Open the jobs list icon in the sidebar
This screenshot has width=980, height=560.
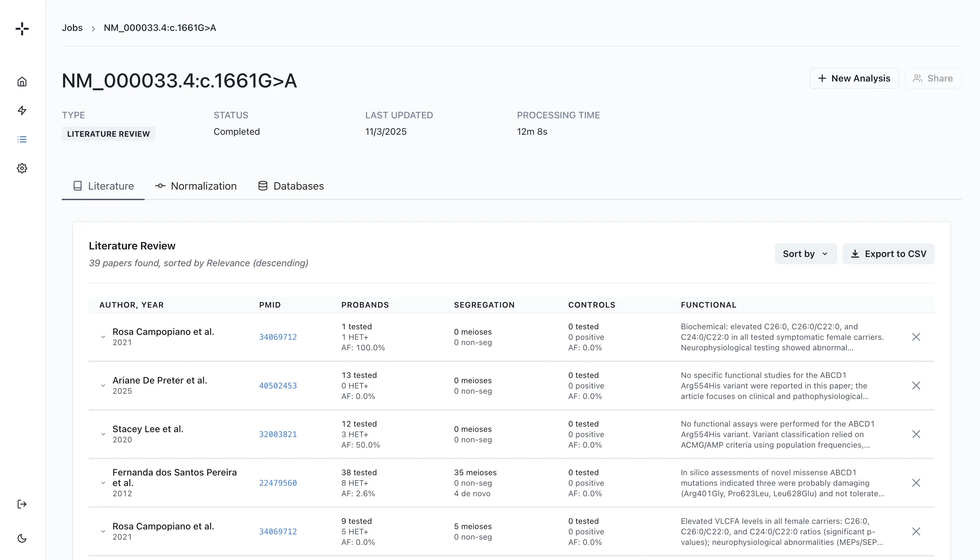pyautogui.click(x=22, y=139)
